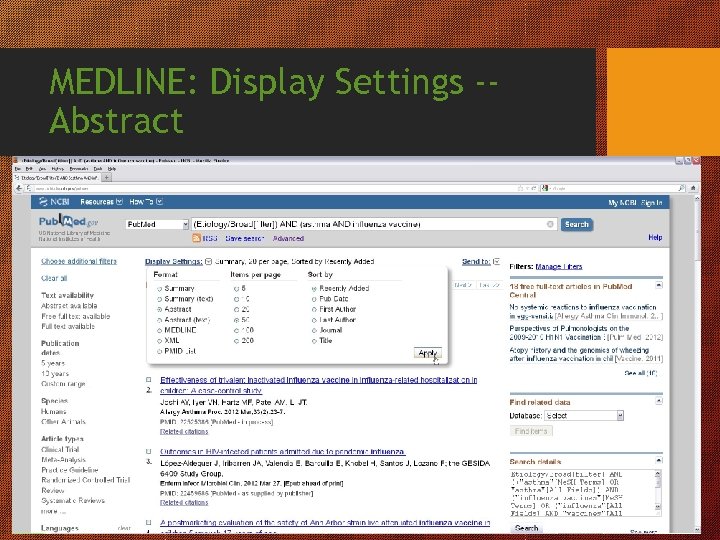Open the Display Settings dropdown arrow
Screen dimensions: 720x540
coord(208,261)
